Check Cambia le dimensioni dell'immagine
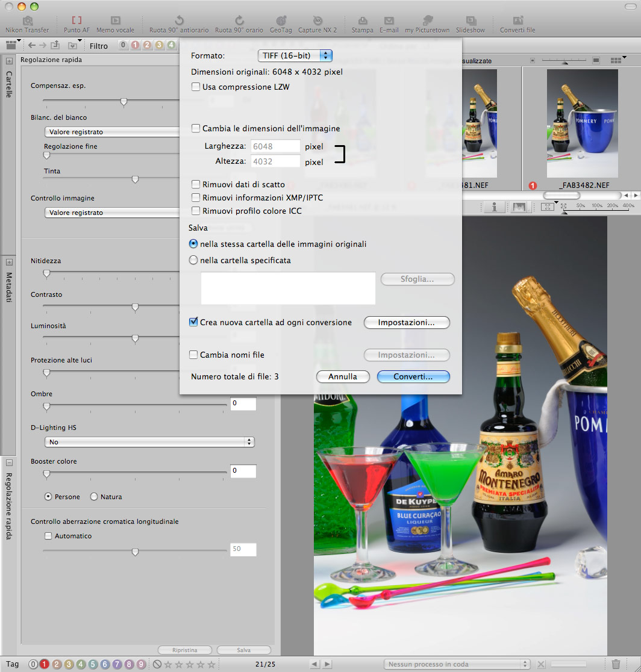The image size is (641, 672). click(196, 128)
